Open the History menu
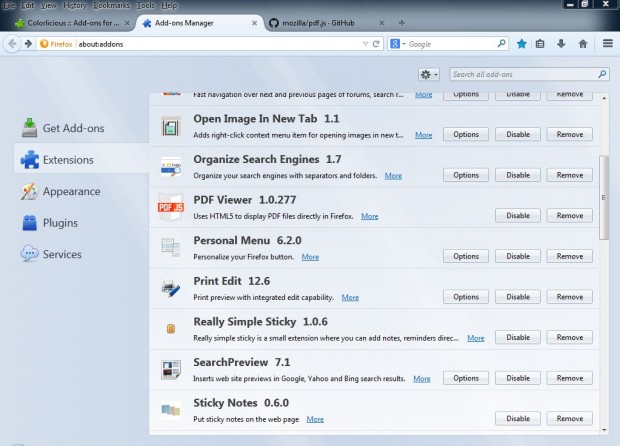 74,6
